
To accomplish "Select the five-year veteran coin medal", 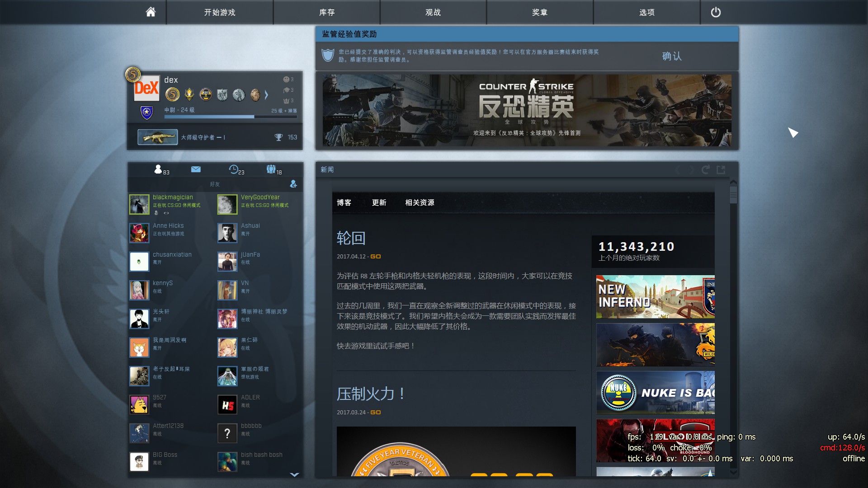I will coord(172,94).
